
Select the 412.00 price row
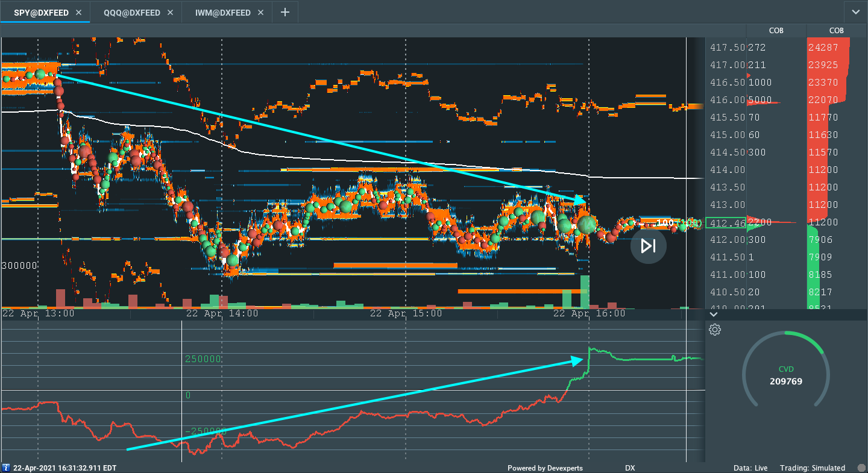click(728, 240)
